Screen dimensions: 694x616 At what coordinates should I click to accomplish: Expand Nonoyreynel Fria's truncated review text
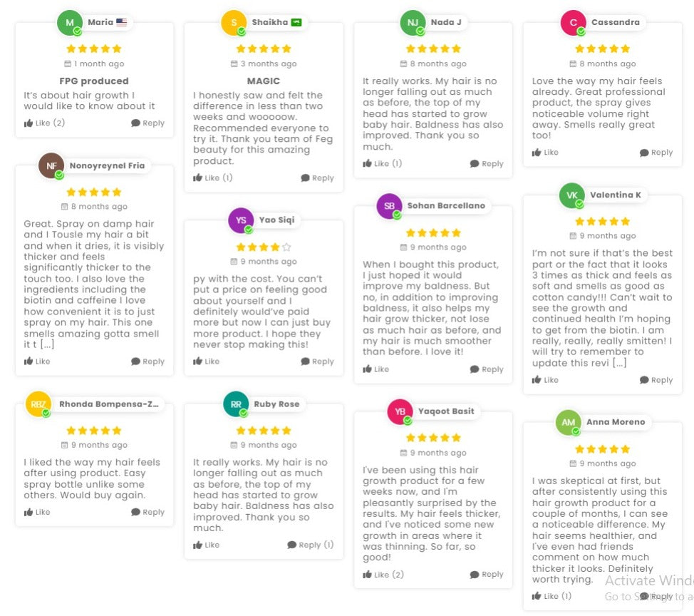(x=47, y=344)
